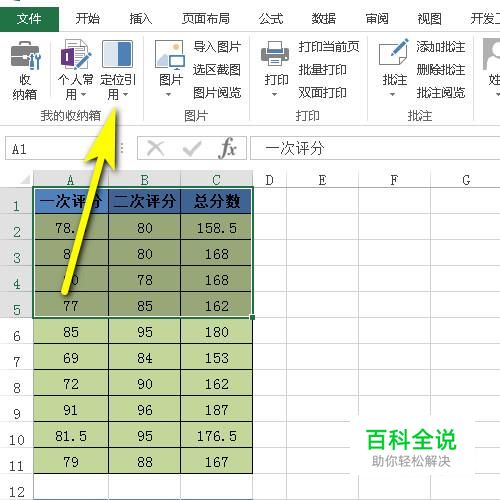Switch to the 插入 tab
The image size is (500, 500).
(x=140, y=19)
